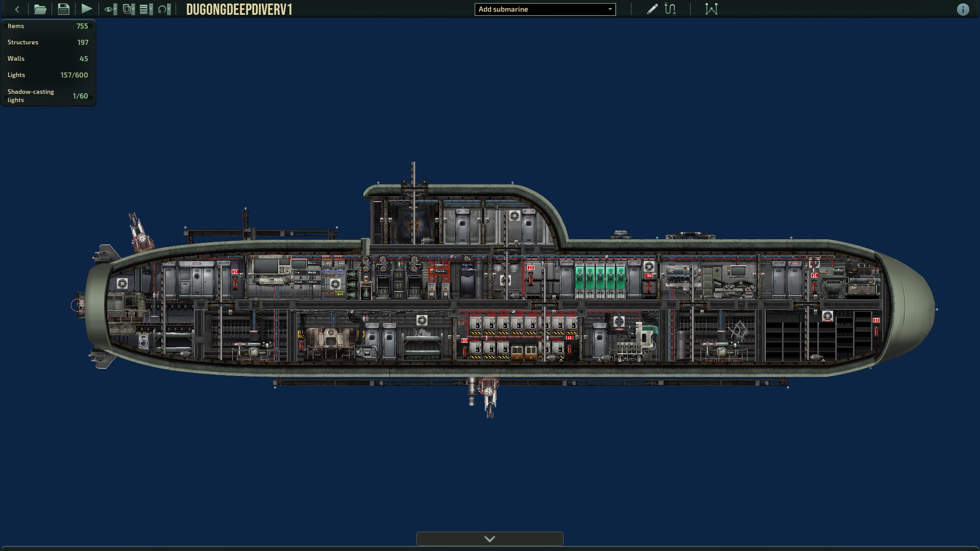980x551 pixels.
Task: Select the green glowing cabinets row
Action: [600, 282]
